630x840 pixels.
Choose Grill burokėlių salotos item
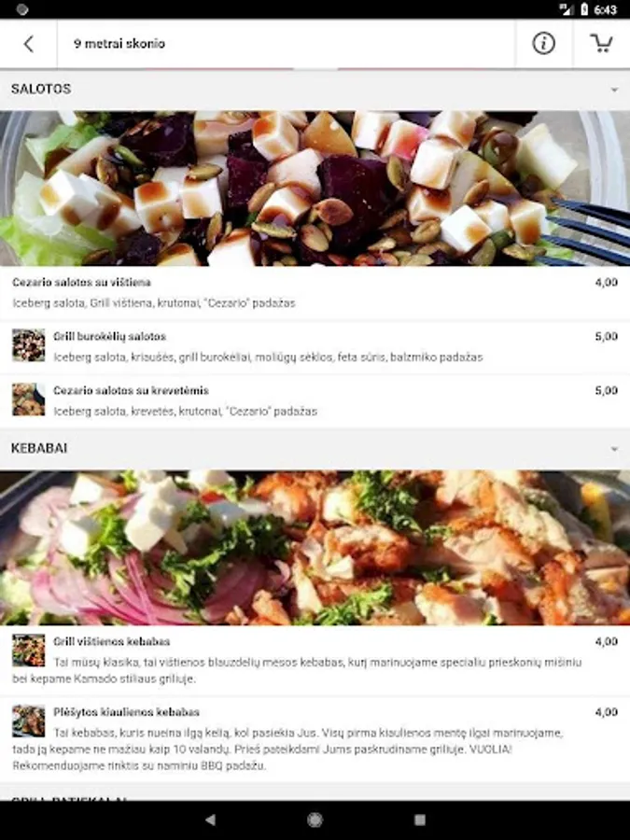[315, 346]
